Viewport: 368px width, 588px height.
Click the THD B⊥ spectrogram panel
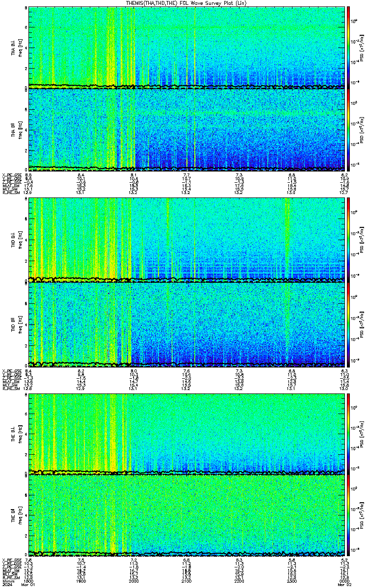[x=187, y=240]
